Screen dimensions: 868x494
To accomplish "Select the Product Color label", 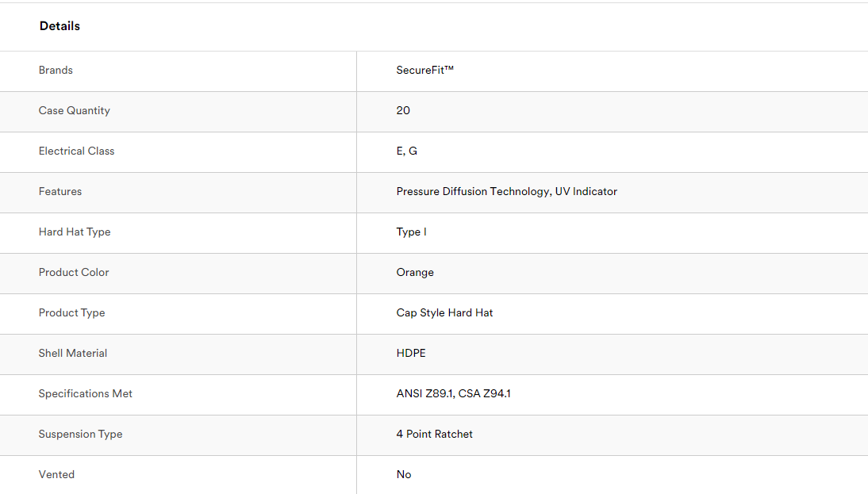I will pos(74,272).
